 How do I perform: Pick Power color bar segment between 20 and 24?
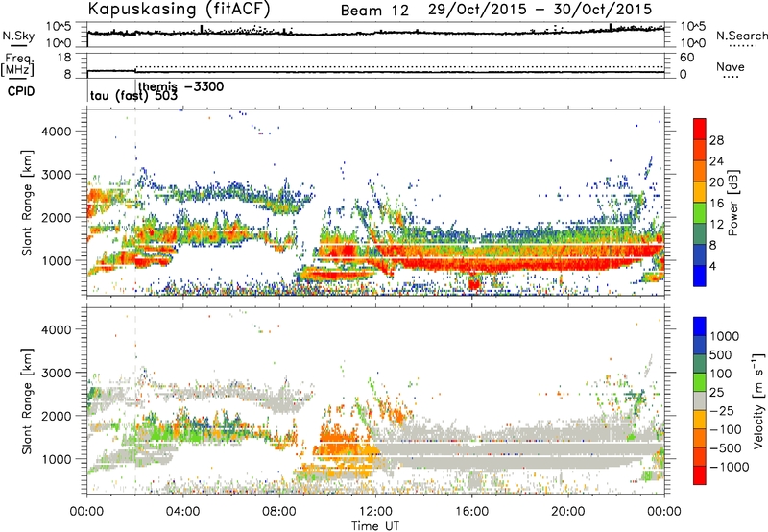(700, 171)
